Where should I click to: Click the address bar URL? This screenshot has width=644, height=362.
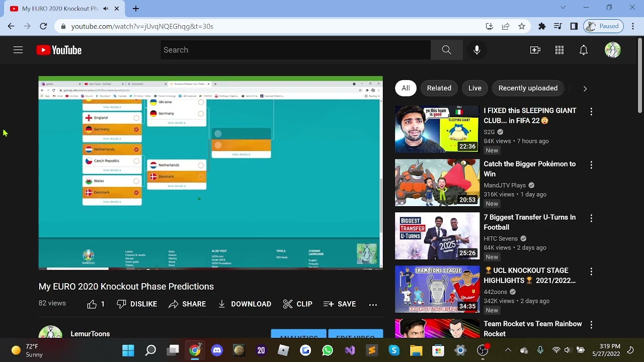(142, 26)
